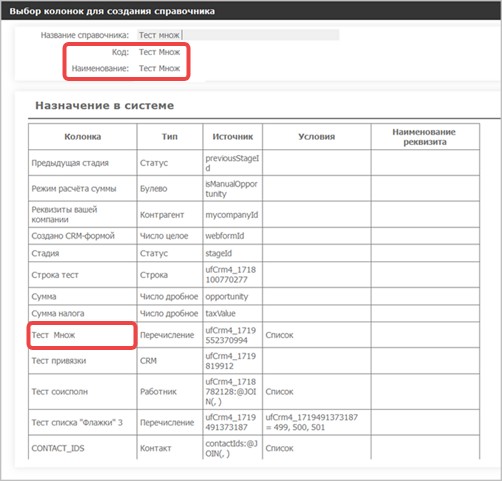Click 'Число дробное' type in Сумма налога row

(x=170, y=313)
